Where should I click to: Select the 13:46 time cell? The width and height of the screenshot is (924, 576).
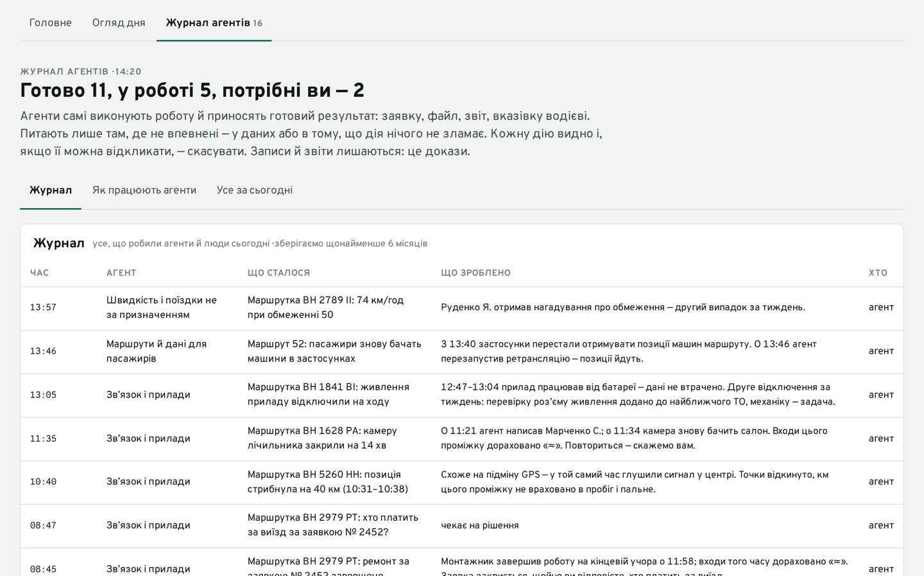(43, 351)
